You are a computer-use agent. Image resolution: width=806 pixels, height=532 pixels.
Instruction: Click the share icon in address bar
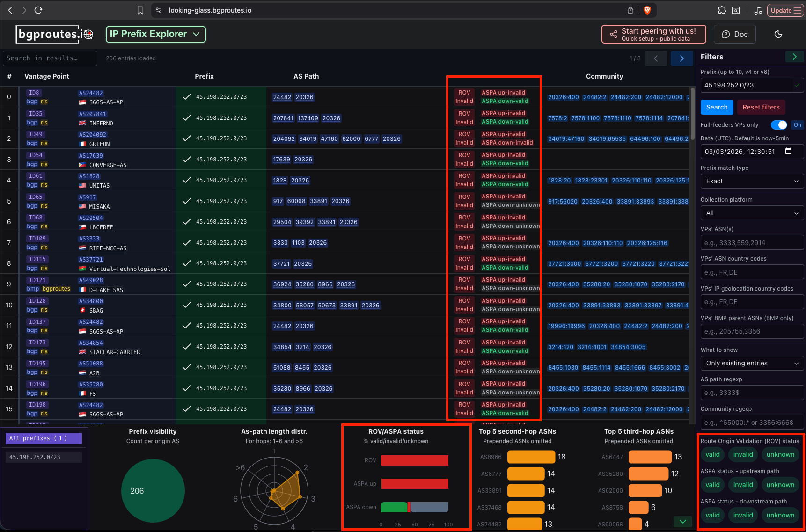pos(630,10)
